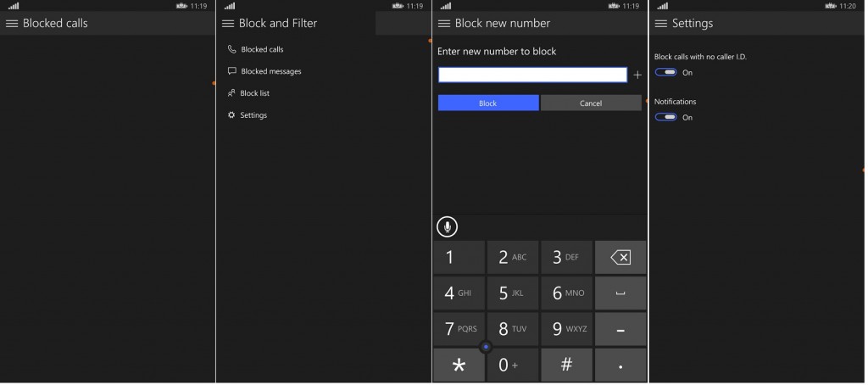This screenshot has width=868, height=385.
Task: Tap keypad digit 1
Action: (459, 257)
